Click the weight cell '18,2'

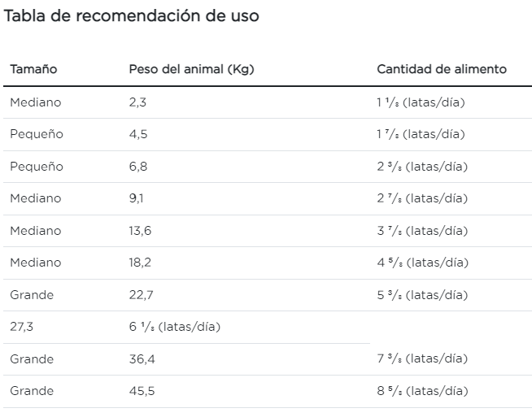tap(140, 263)
